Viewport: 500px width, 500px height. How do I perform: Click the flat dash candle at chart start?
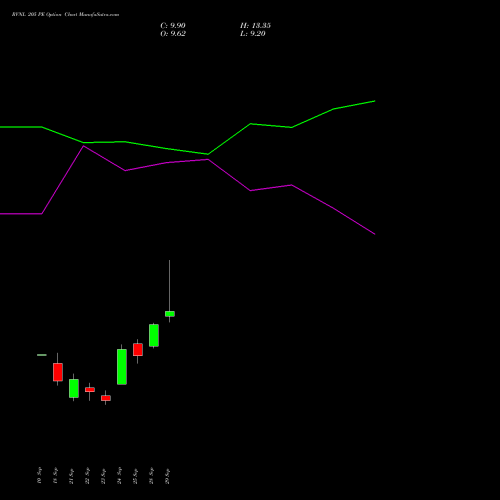[42, 355]
